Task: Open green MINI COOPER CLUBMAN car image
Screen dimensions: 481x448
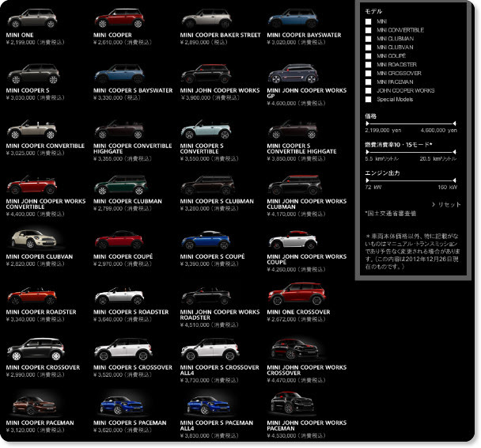Action: click(121, 185)
